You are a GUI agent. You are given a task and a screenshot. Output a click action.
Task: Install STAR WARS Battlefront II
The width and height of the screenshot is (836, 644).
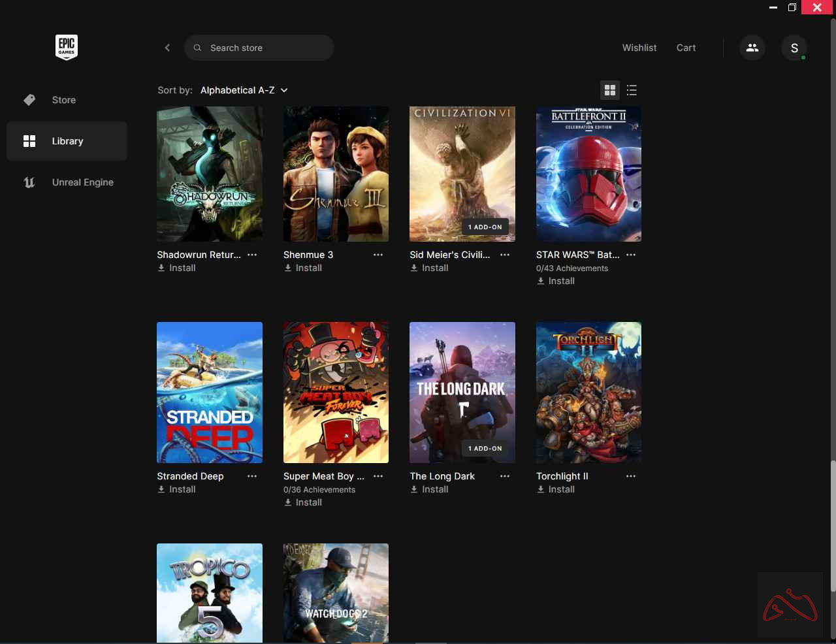[555, 281]
